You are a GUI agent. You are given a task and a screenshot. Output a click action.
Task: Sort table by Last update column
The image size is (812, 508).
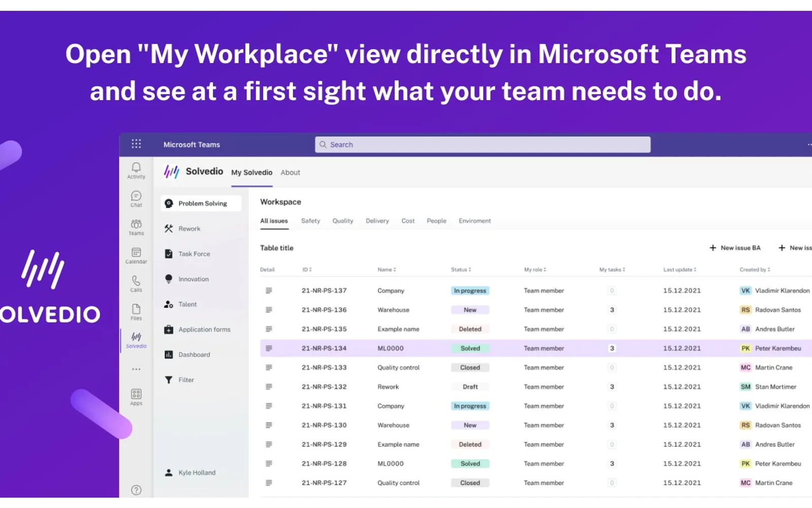[680, 270]
